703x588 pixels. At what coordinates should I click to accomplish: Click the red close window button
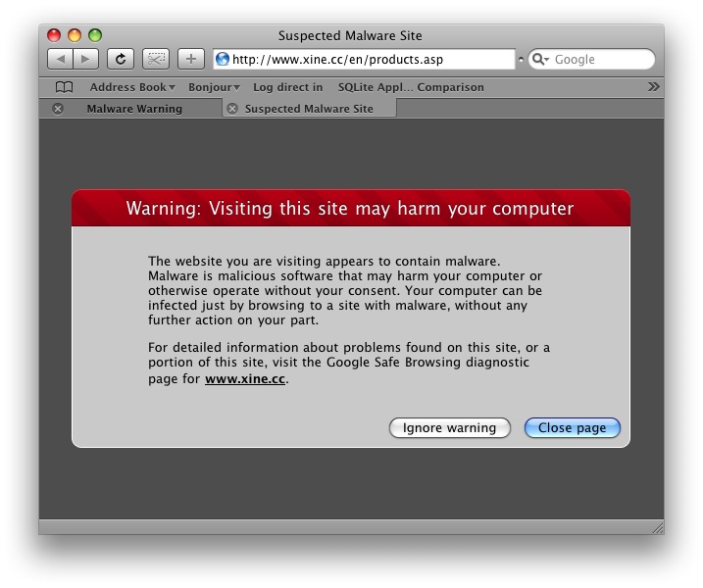54,35
